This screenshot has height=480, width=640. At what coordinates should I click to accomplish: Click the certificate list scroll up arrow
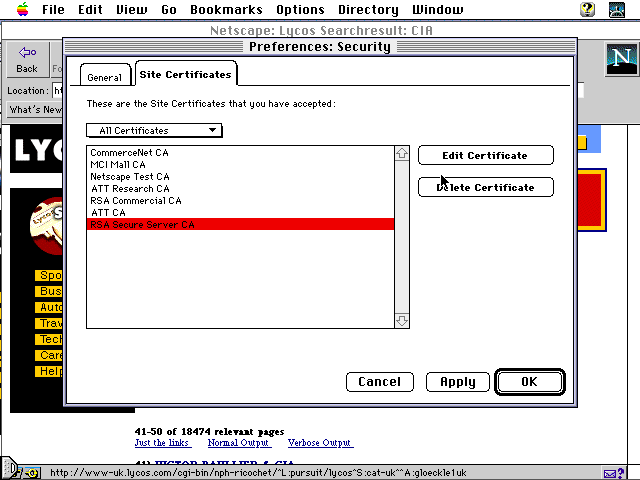point(402,153)
